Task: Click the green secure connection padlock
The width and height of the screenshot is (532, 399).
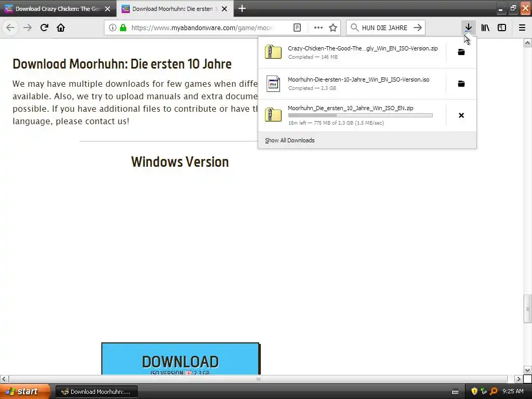Action: pyautogui.click(x=123, y=28)
